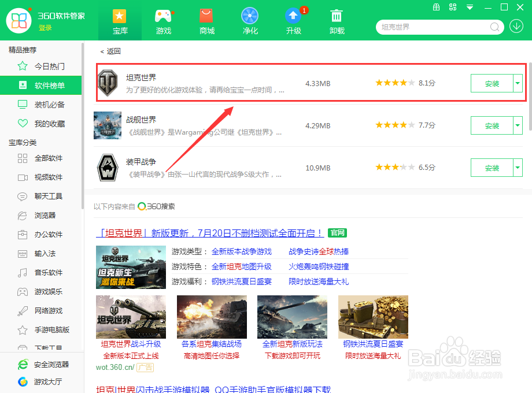
Task: Click the 战争史诗全球热捧 link
Action: [319, 251]
